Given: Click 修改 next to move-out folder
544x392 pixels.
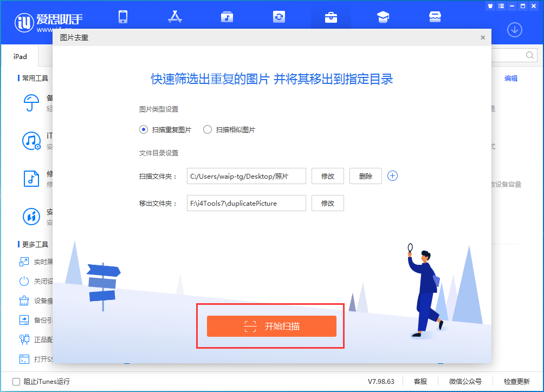Looking at the screenshot, I should [x=327, y=203].
